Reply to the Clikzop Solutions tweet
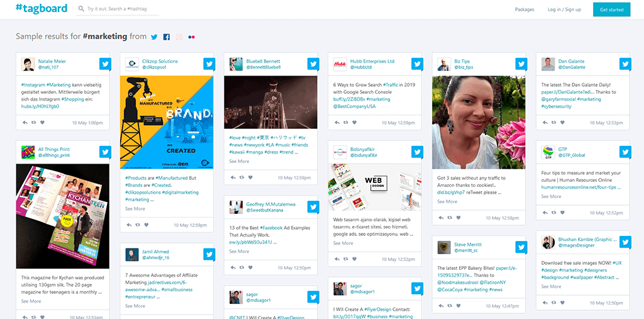This screenshot has width=644, height=319. click(x=129, y=225)
